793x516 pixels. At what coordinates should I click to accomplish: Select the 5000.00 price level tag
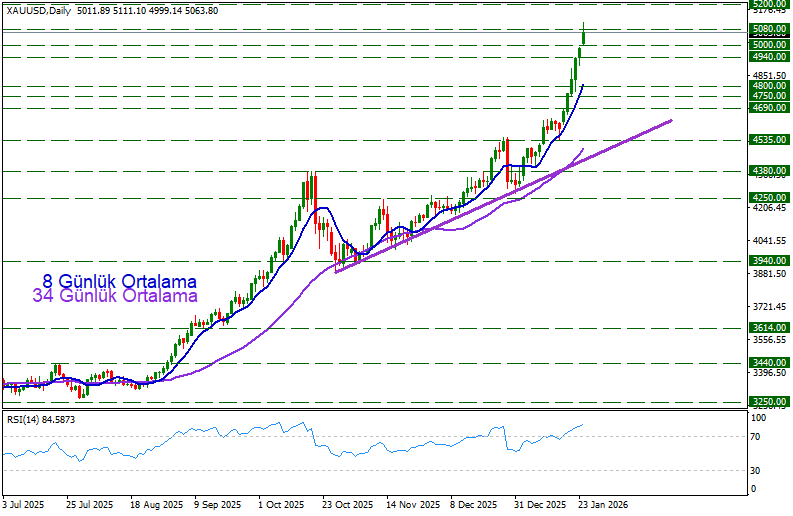(x=769, y=45)
